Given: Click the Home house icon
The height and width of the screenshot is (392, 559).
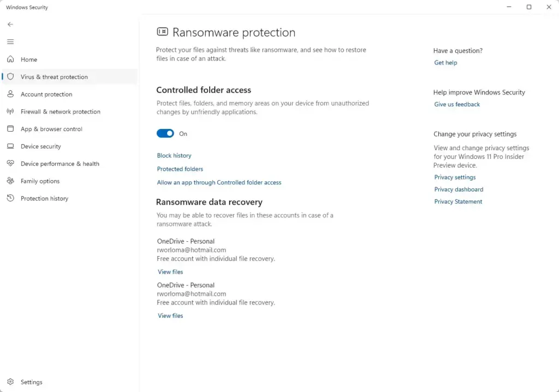Looking at the screenshot, I should pos(10,59).
